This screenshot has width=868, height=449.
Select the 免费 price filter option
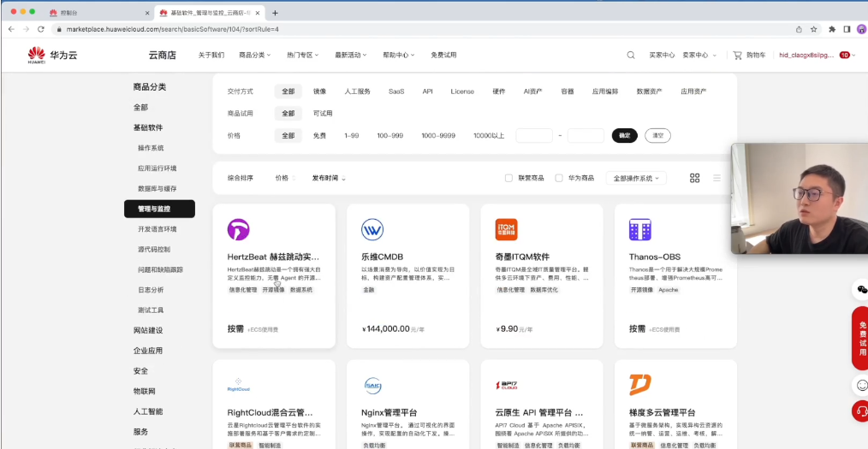(319, 135)
